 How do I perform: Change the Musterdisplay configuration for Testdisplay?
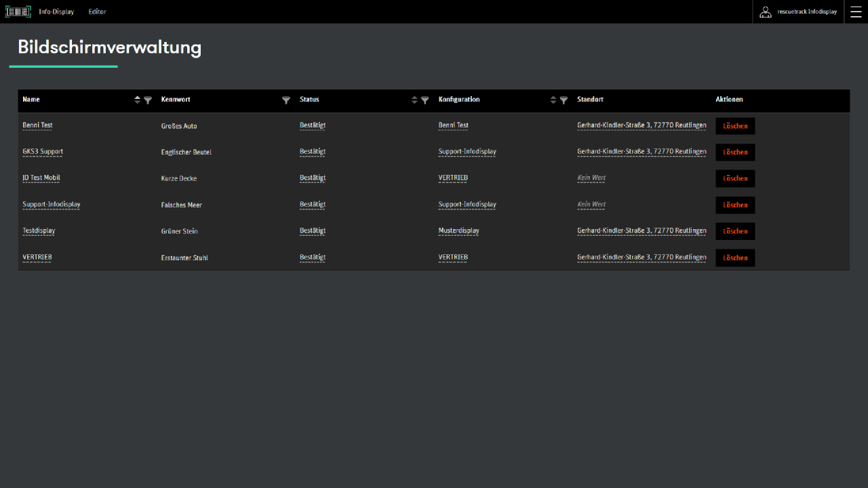[458, 231]
